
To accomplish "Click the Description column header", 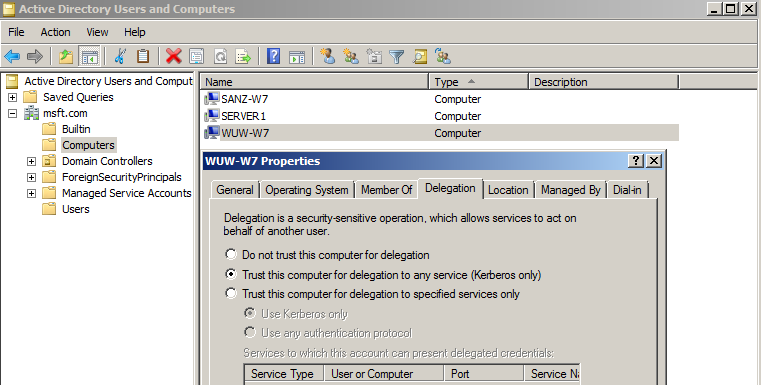I will pyautogui.click(x=603, y=82).
